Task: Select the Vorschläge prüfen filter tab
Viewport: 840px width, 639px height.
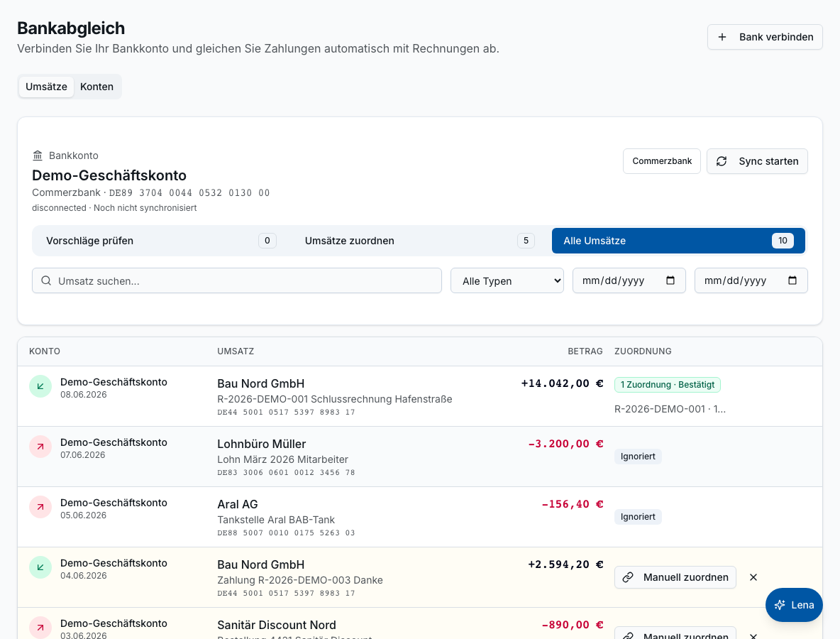Action: coord(161,241)
